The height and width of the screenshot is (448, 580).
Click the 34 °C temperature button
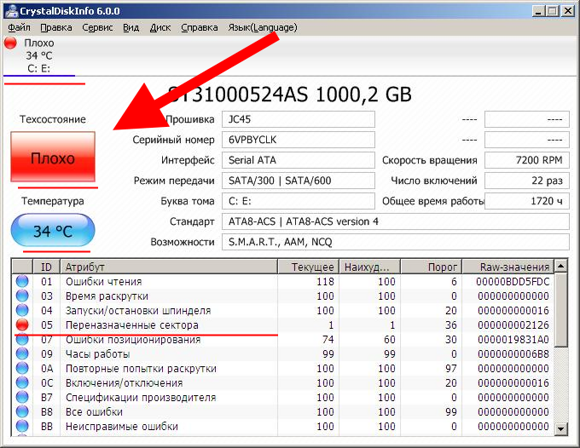coord(53,230)
